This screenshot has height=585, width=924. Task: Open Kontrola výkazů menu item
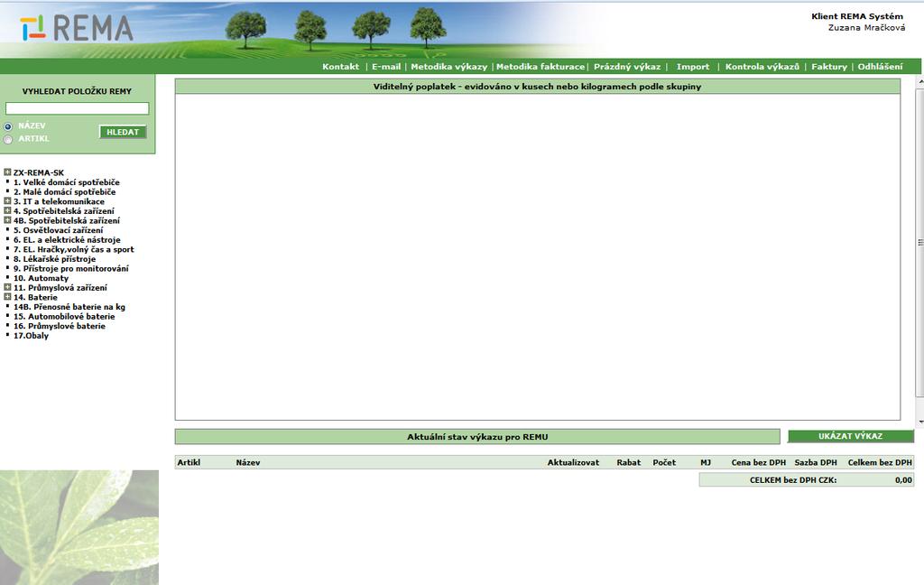(x=762, y=67)
